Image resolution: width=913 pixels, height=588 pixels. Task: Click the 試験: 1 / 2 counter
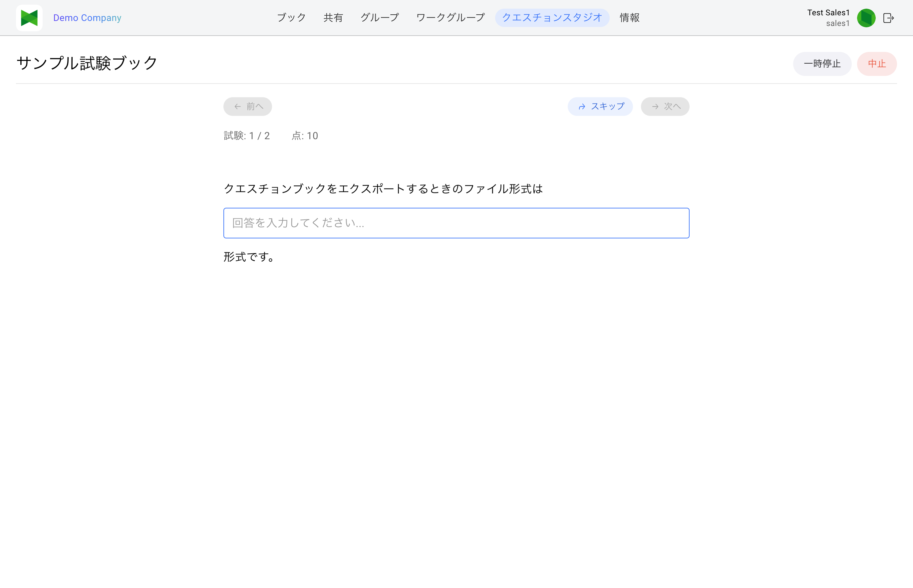247,136
